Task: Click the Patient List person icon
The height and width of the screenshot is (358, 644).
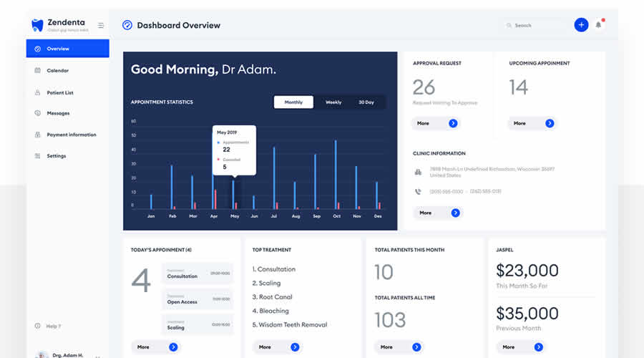Action: [38, 92]
